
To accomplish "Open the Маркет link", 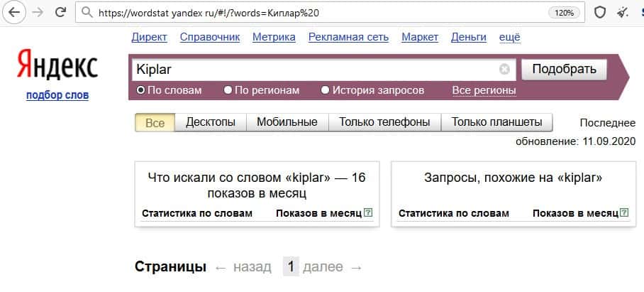I will tap(420, 37).
